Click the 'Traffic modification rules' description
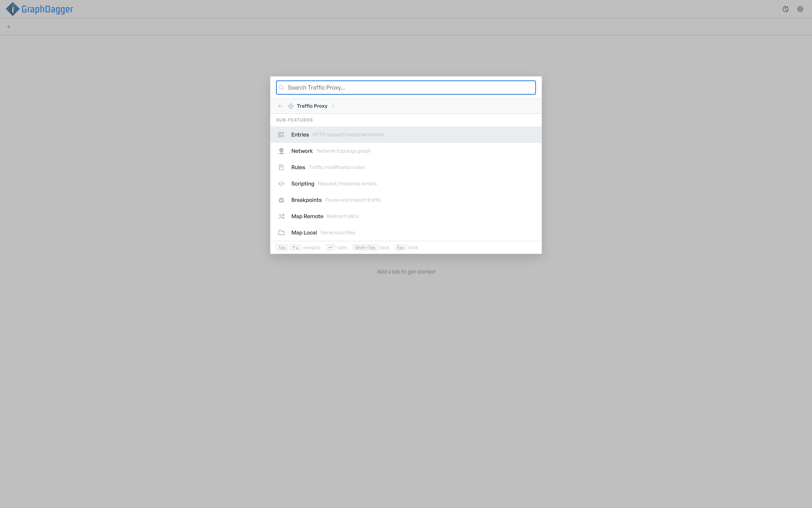 click(x=337, y=167)
